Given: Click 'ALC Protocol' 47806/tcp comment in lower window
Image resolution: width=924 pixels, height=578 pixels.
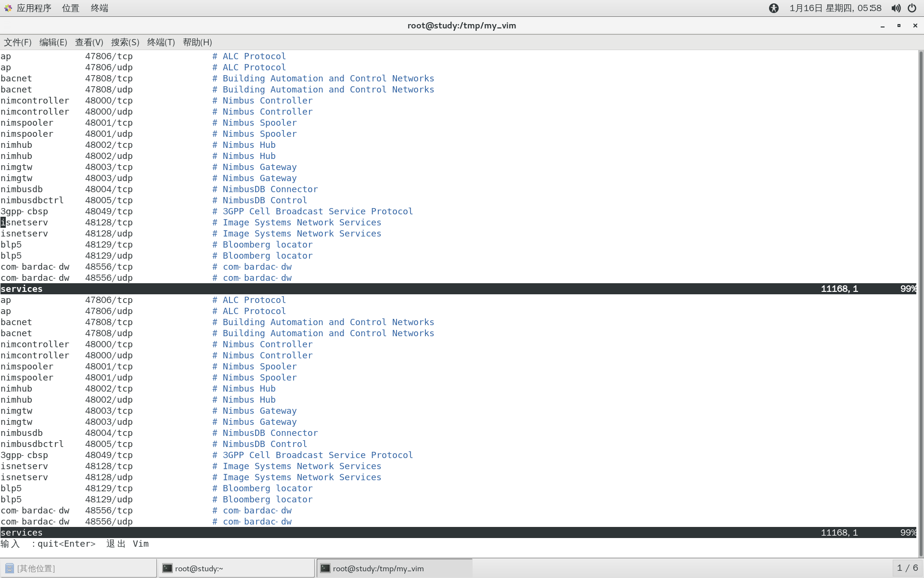Looking at the screenshot, I should point(254,300).
